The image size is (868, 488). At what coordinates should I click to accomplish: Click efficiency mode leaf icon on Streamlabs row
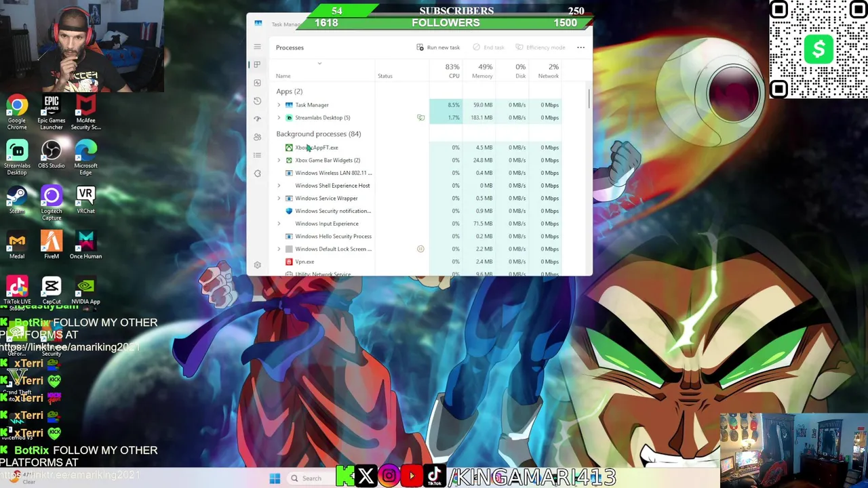(420, 118)
